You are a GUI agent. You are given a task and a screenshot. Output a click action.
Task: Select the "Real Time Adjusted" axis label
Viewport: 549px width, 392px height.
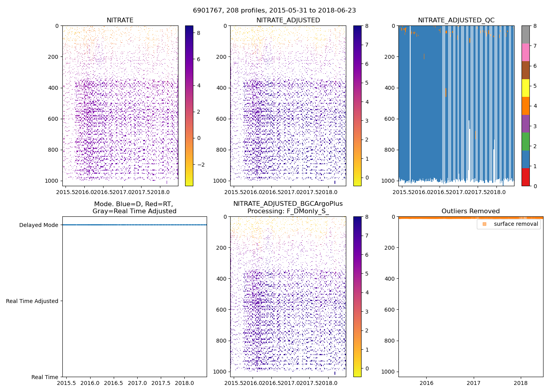click(32, 301)
